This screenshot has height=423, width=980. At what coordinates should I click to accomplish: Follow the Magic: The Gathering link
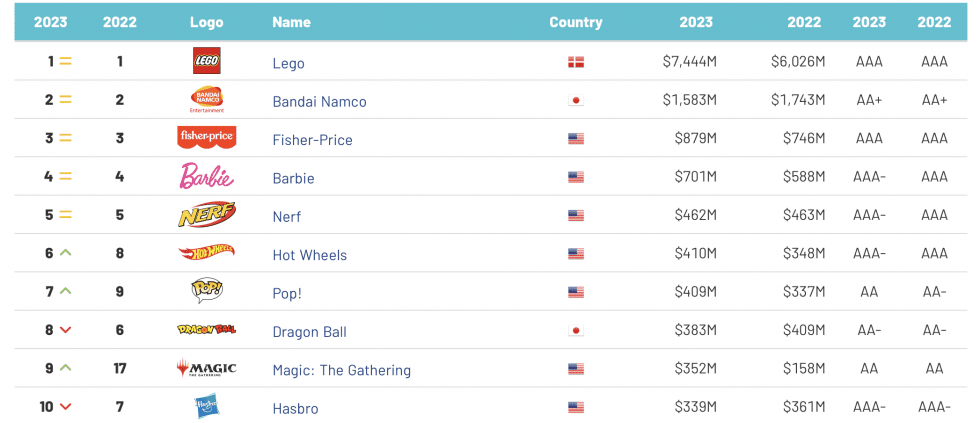(x=342, y=371)
